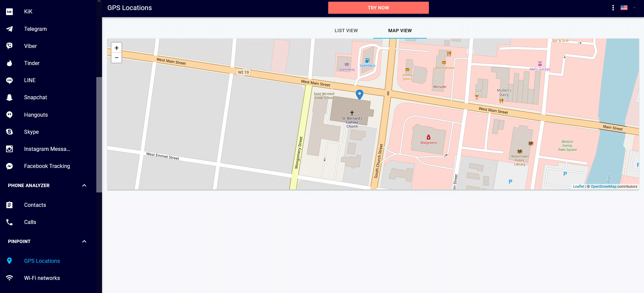Click the US flag language icon
The image size is (644, 293).
624,8
